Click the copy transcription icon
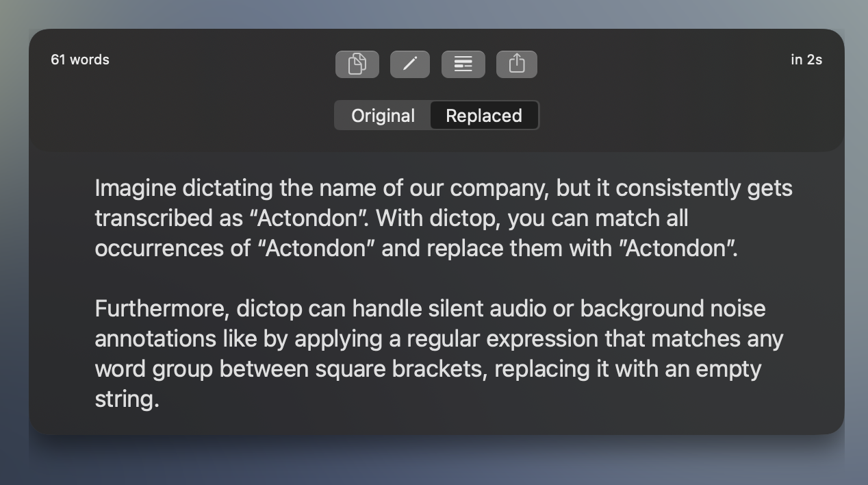The image size is (868, 485). [x=357, y=64]
